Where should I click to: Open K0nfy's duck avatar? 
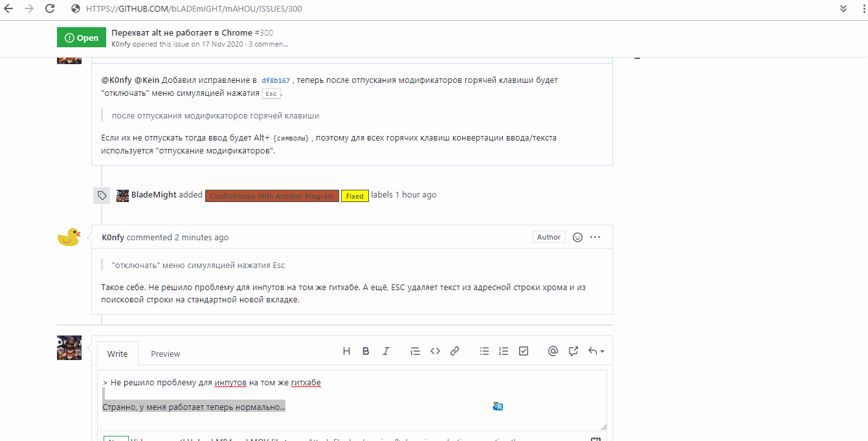click(x=69, y=237)
